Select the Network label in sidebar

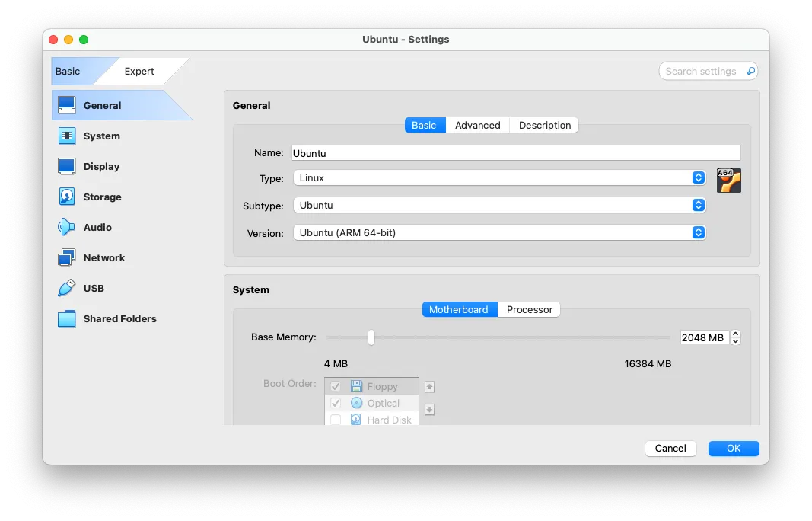pos(104,257)
